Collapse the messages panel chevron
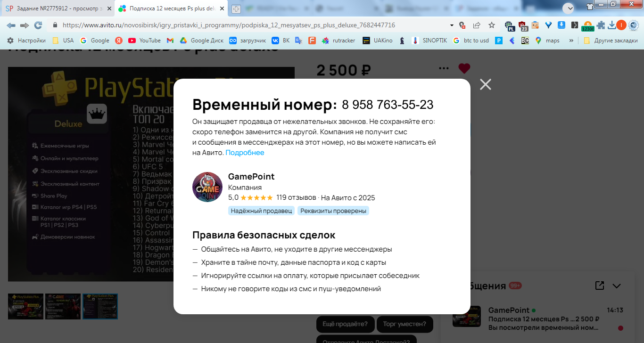 [617, 286]
